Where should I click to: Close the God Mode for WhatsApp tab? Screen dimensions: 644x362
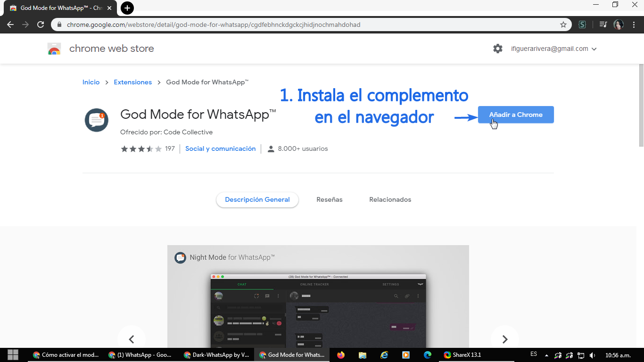point(110,8)
